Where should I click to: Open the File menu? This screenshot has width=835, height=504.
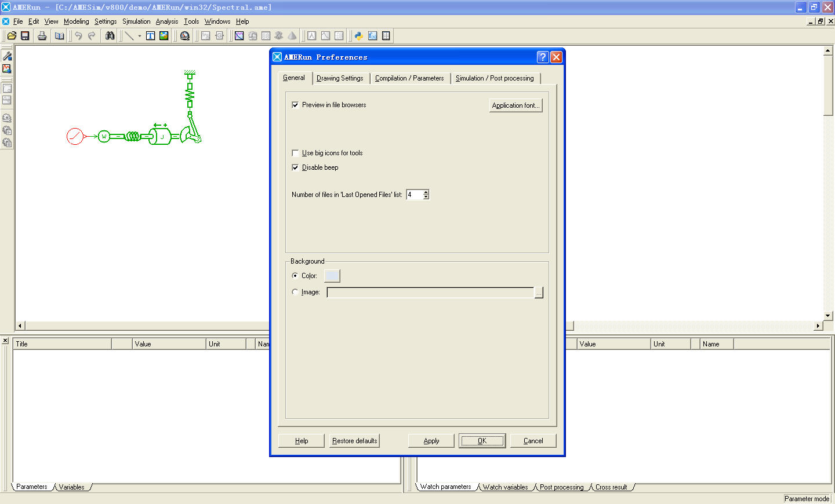click(x=18, y=21)
